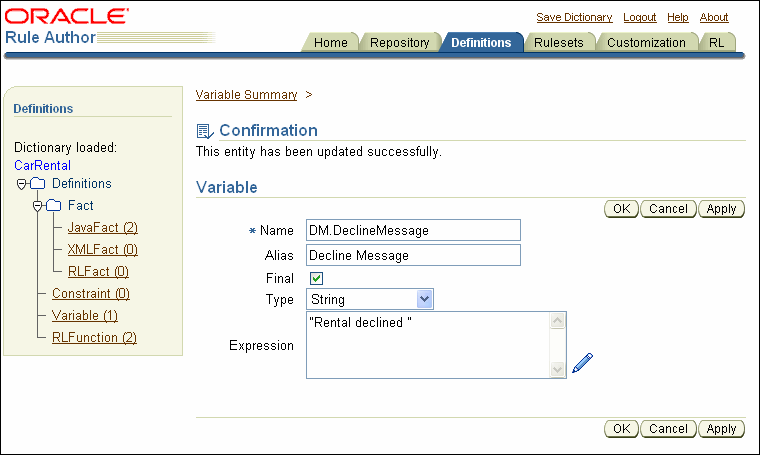Click the Definitions label in tree
The width and height of the screenshot is (760, 455).
point(82,184)
